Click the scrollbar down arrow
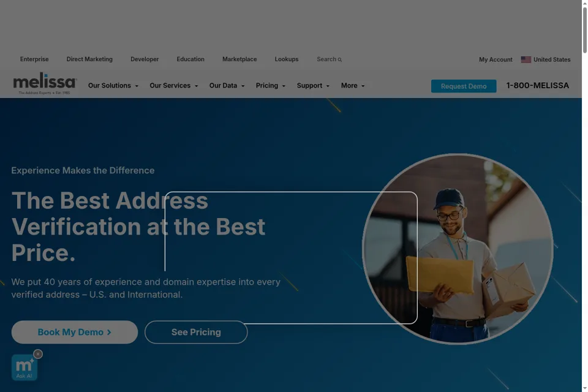The image size is (588, 392). click(584, 388)
